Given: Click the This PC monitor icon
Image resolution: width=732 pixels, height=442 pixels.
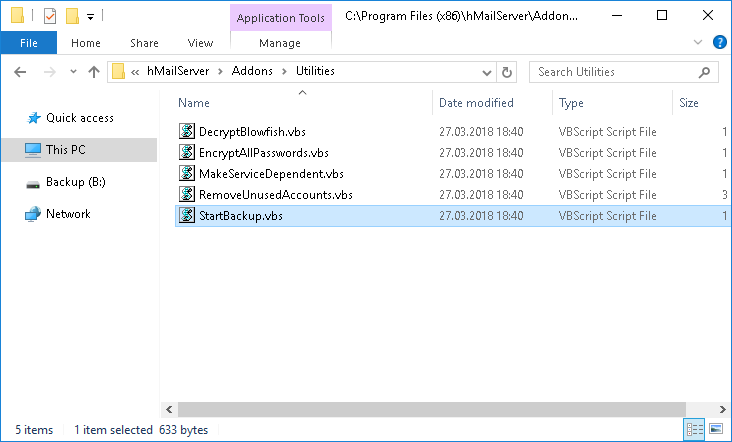Looking at the screenshot, I should tap(33, 150).
